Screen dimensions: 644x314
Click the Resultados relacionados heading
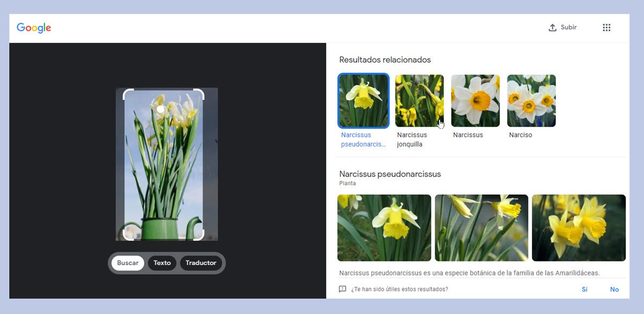(385, 60)
